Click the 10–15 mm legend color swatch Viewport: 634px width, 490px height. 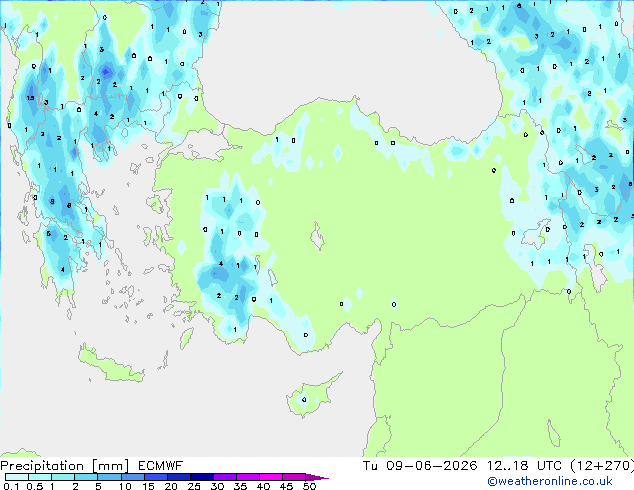132,477
